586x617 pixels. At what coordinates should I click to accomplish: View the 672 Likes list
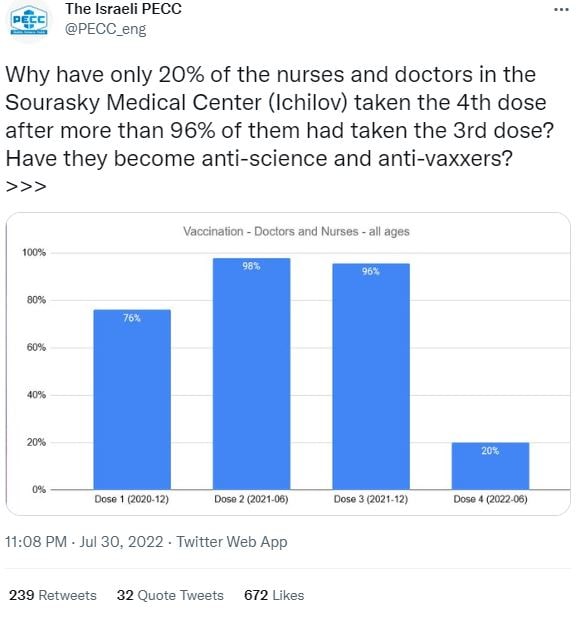click(274, 595)
